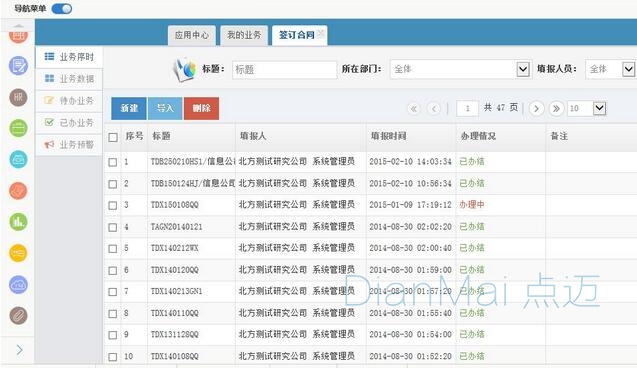Check the box for row TDX140120QQ
This screenshot has width=637, height=368.
(x=113, y=271)
